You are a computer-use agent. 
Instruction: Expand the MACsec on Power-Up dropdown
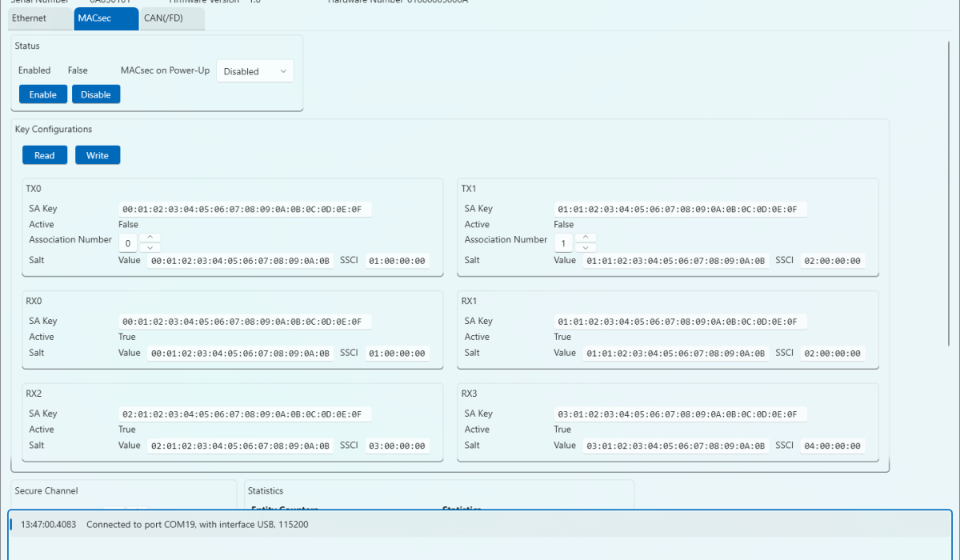(x=255, y=71)
